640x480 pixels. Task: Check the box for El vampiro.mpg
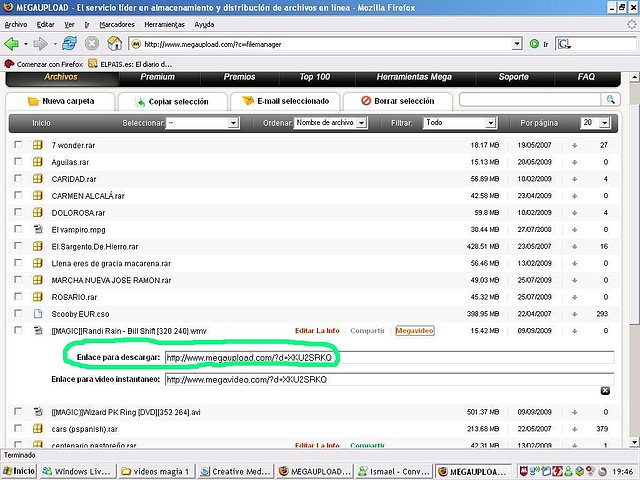coord(18,229)
